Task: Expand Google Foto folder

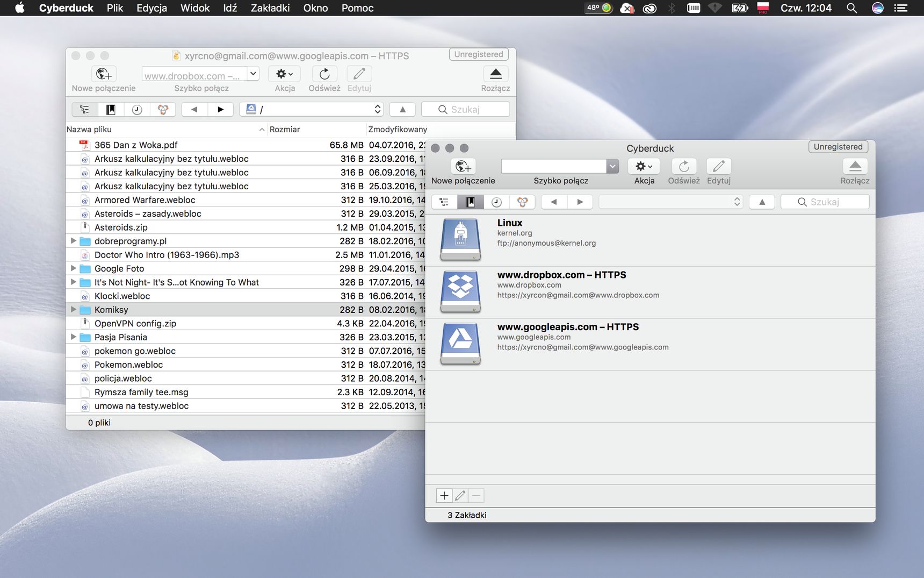Action: click(74, 268)
